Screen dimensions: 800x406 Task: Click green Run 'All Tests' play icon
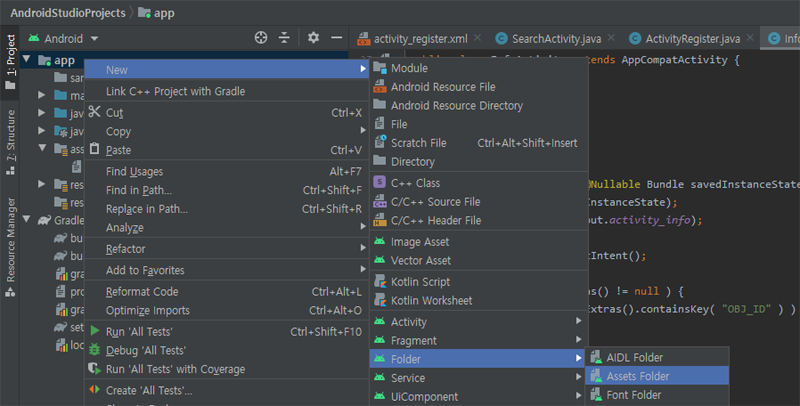[94, 331]
